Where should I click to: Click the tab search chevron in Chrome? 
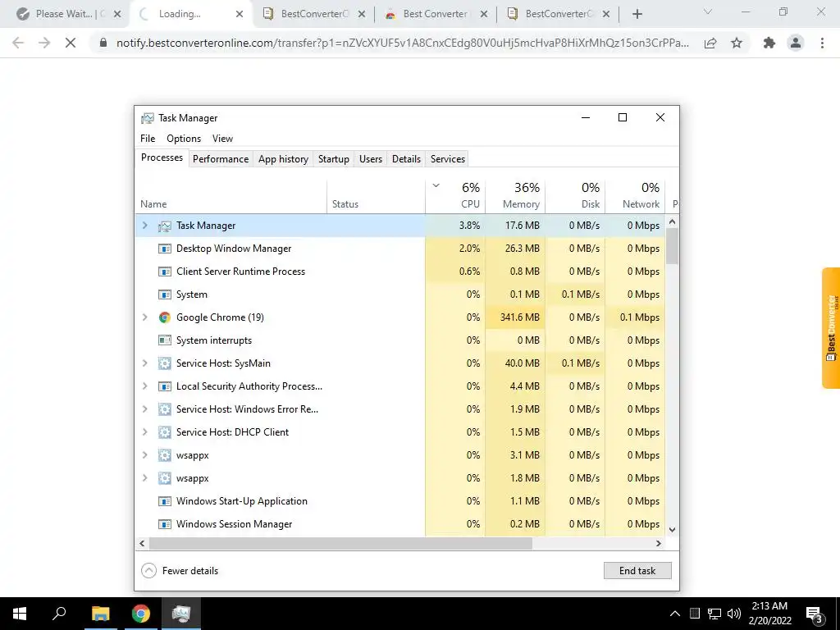(x=708, y=11)
